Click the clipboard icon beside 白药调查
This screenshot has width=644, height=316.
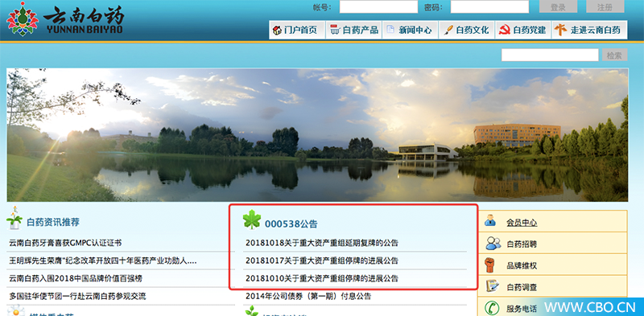(492, 285)
